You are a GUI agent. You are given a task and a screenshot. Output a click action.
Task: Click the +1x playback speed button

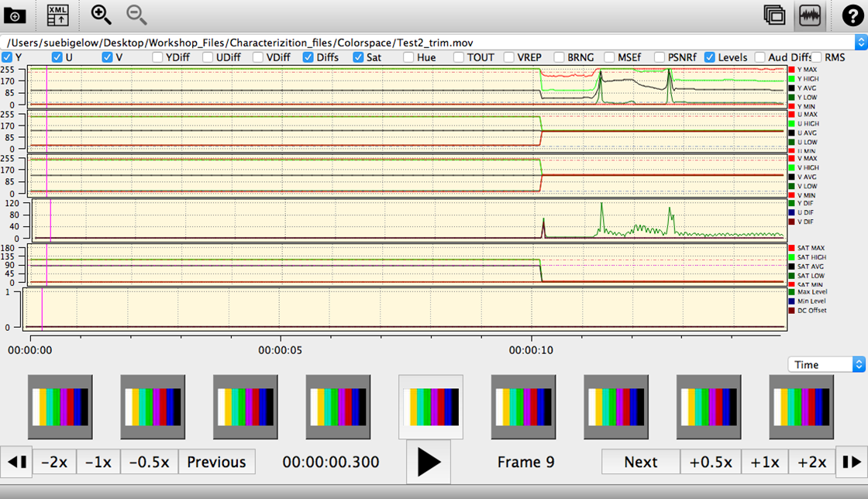pos(765,462)
